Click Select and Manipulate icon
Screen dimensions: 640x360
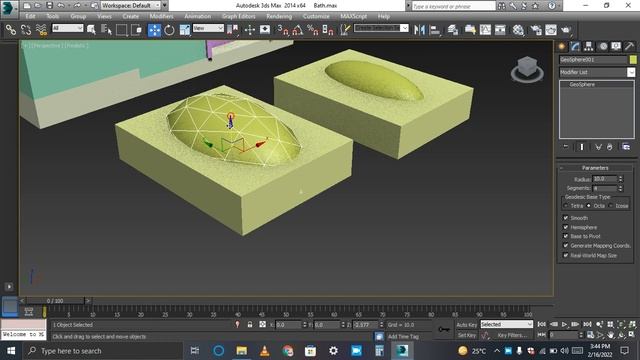pyautogui.click(x=249, y=30)
